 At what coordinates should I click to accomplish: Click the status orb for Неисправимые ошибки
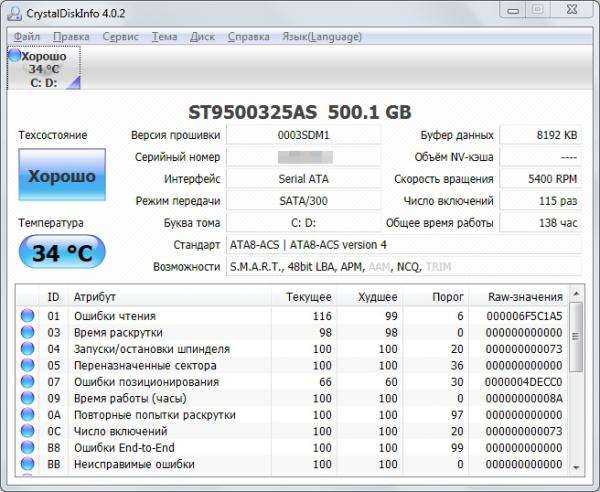coord(28,464)
